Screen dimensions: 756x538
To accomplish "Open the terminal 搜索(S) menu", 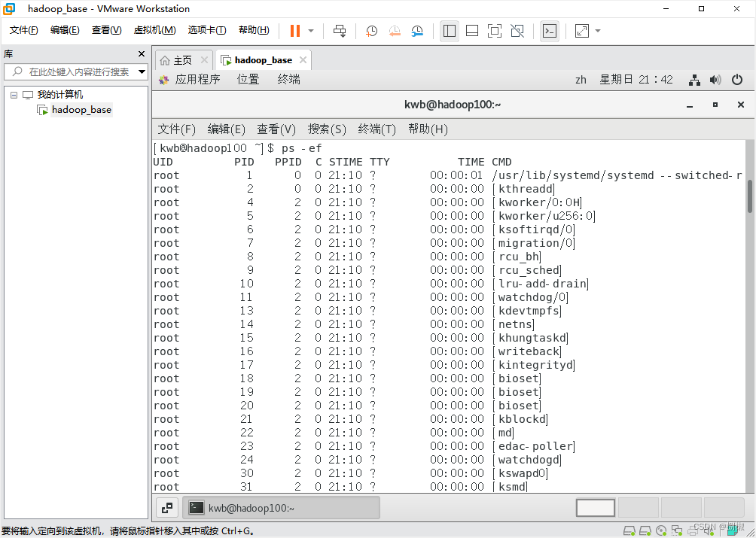I will point(327,129).
